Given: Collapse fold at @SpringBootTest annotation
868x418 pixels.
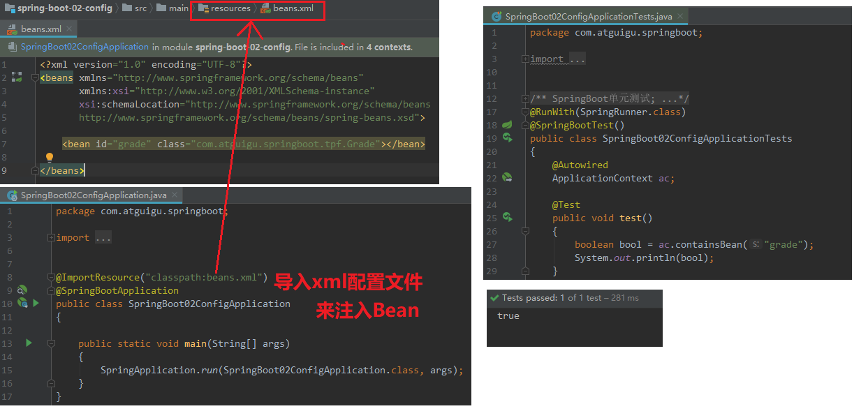Looking at the screenshot, I should pos(524,126).
